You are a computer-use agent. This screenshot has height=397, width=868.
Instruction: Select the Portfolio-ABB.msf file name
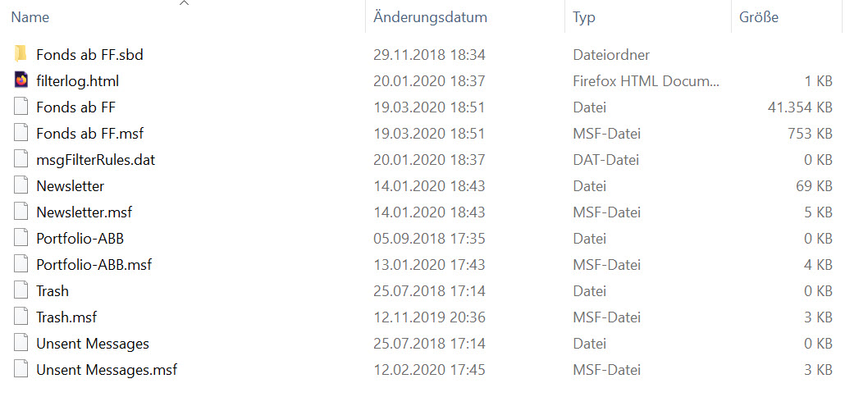pyautogui.click(x=94, y=265)
